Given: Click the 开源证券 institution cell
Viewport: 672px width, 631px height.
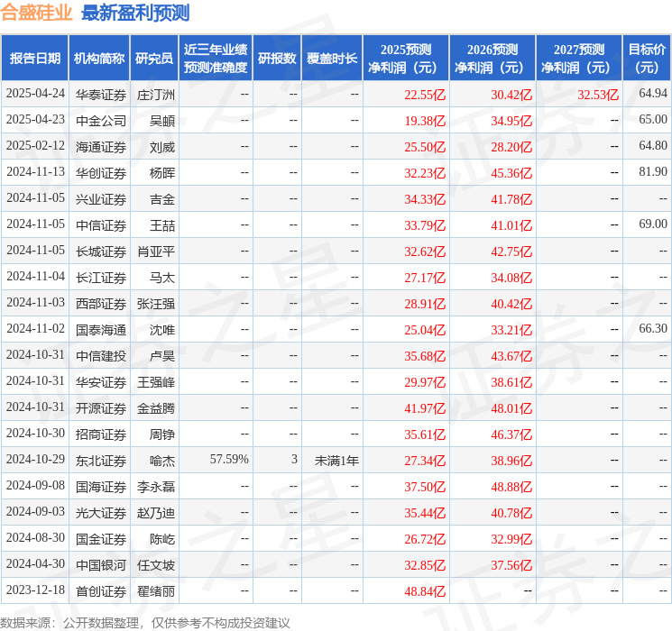Looking at the screenshot, I should point(101,407).
